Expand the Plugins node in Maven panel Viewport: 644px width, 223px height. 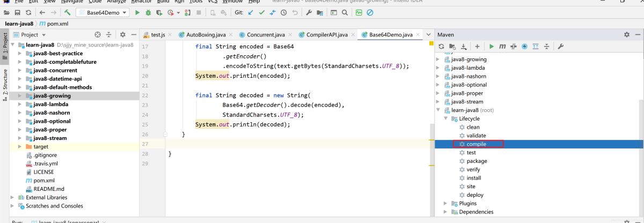pyautogui.click(x=445, y=203)
